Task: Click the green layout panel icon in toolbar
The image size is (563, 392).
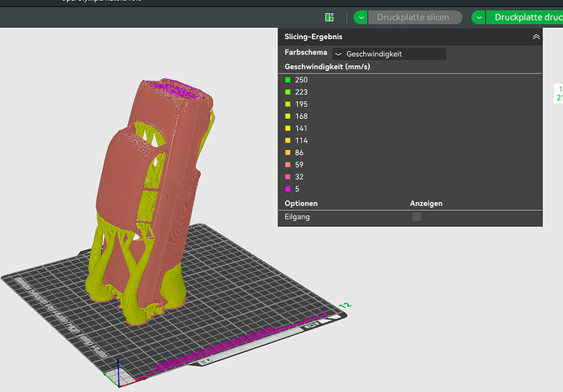Action: pyautogui.click(x=330, y=17)
